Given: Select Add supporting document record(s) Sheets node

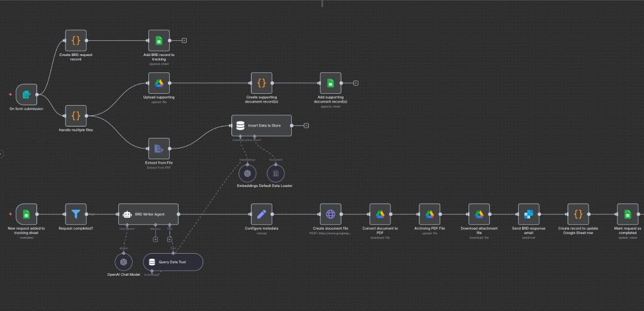Looking at the screenshot, I should click(331, 83).
